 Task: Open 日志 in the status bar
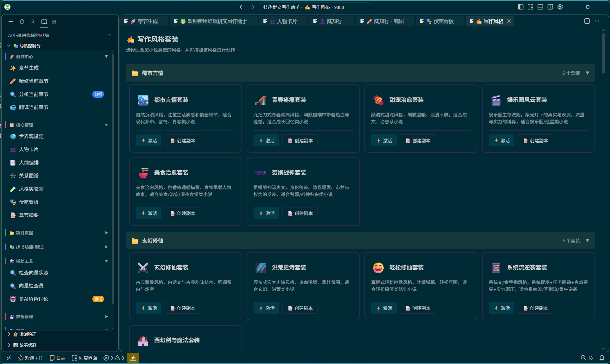58,358
